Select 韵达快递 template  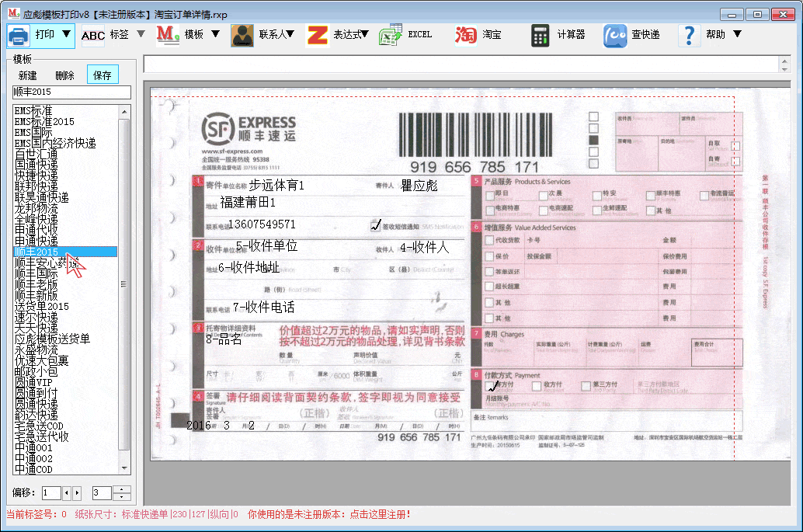click(36, 415)
